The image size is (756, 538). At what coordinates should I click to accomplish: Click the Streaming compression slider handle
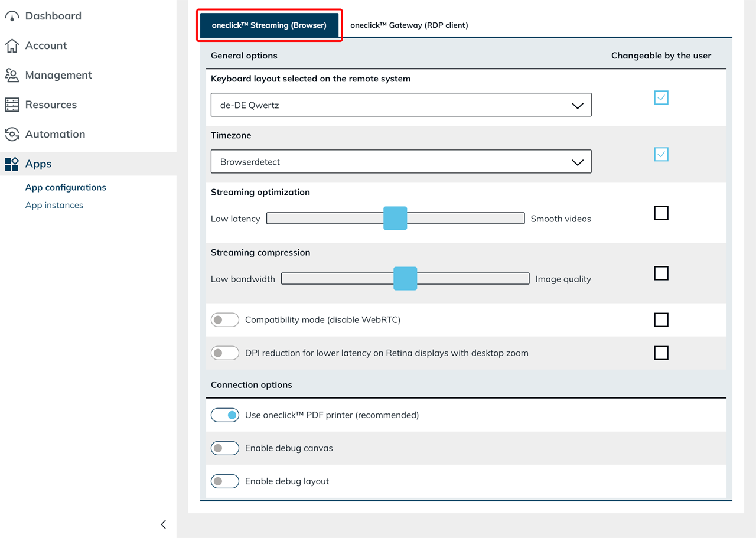pyautogui.click(x=405, y=278)
